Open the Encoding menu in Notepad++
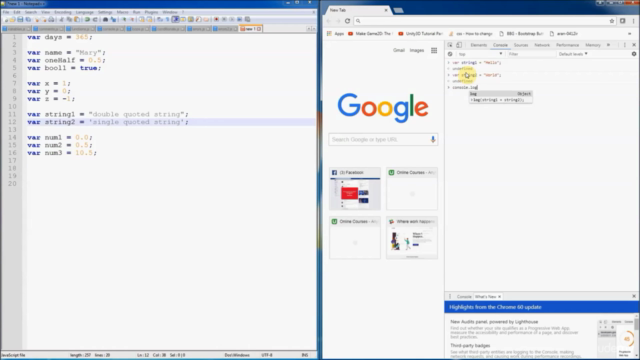Image resolution: width=640 pixels, height=360 pixels. [63, 12]
